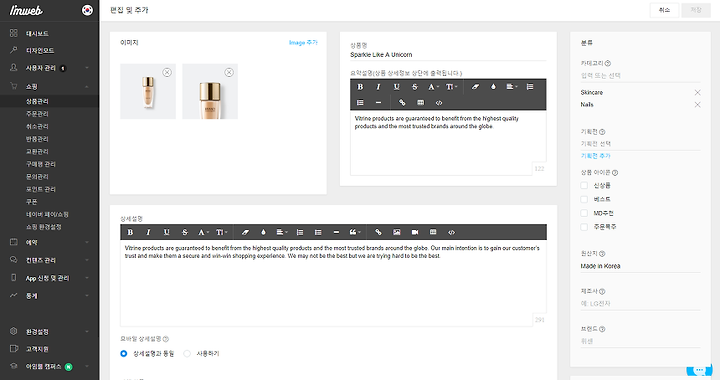Insert ordered list in the detailed editor
Viewport: 720px width, 380px height.
pos(300,232)
